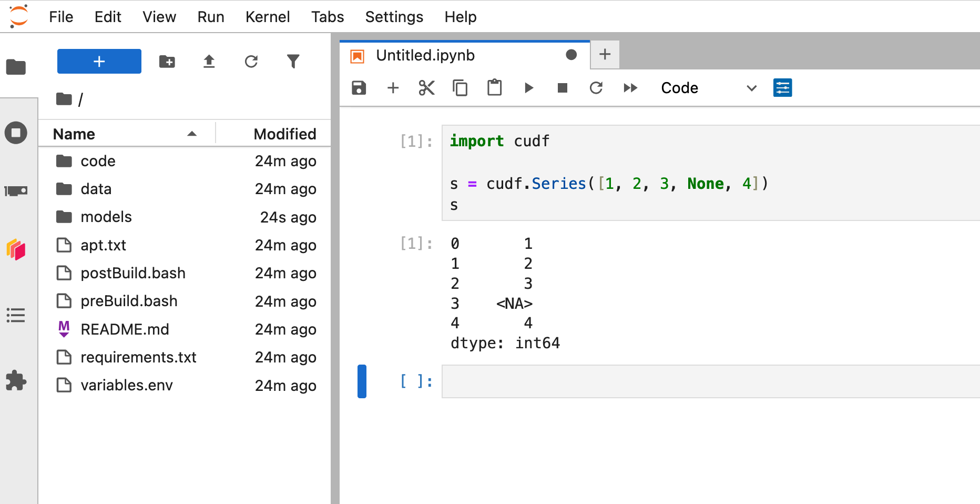This screenshot has height=504, width=980.
Task: Open the Kernel menu
Action: [268, 16]
